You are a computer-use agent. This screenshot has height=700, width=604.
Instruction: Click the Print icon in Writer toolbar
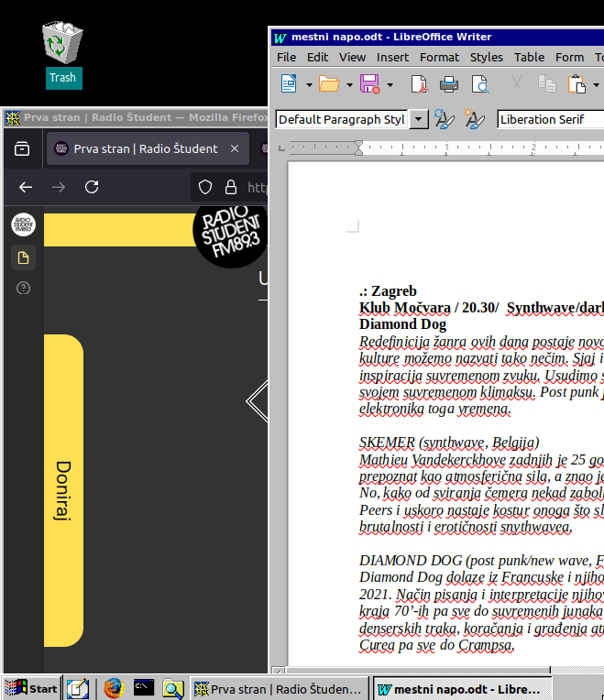click(449, 84)
